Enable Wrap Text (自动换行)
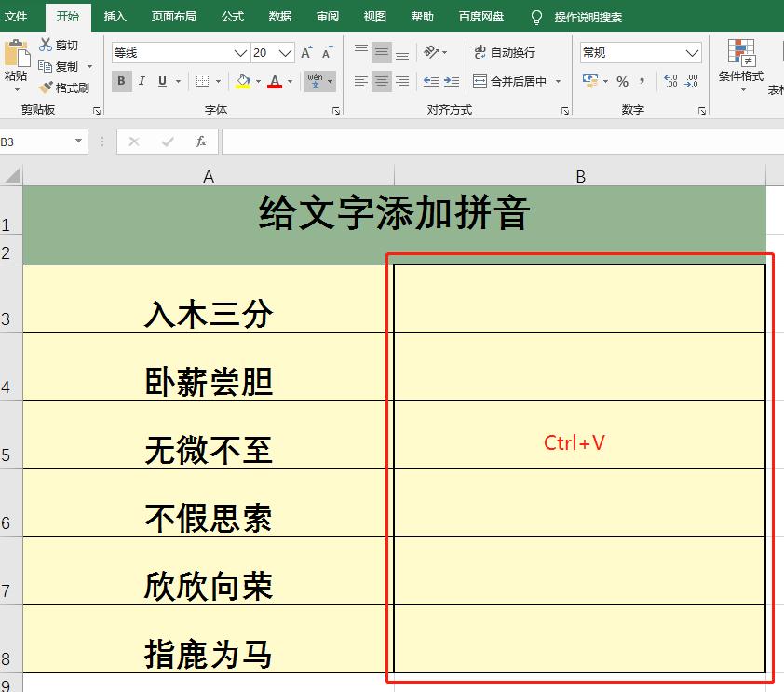 coord(505,52)
